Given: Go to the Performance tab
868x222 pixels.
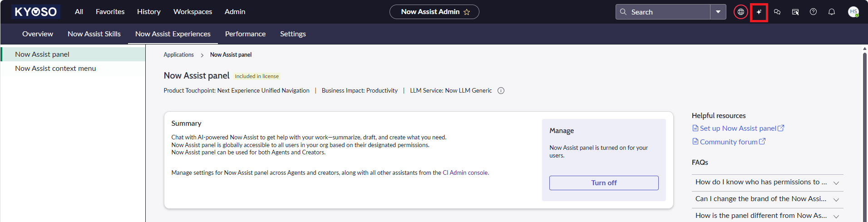Looking at the screenshot, I should coord(245,34).
